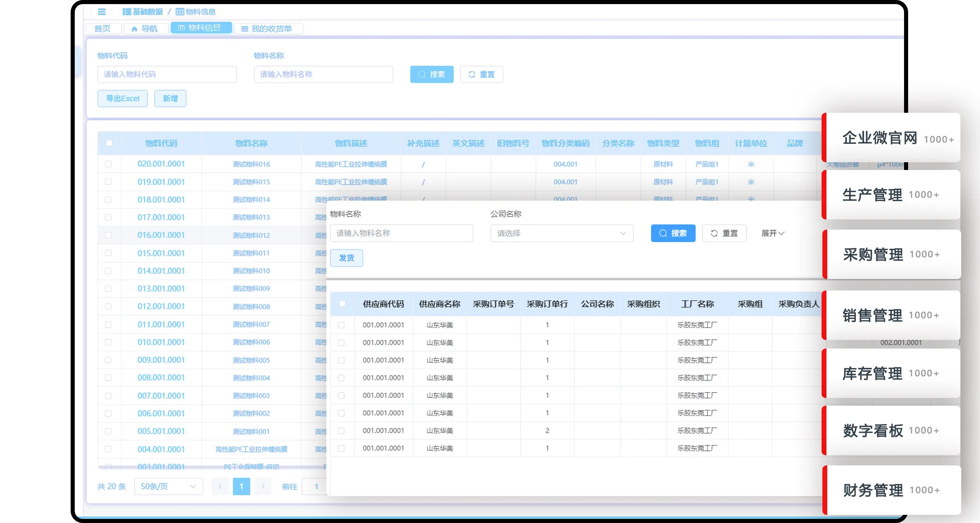Click the 导出Excel button
This screenshot has height=523, width=980.
(x=122, y=98)
